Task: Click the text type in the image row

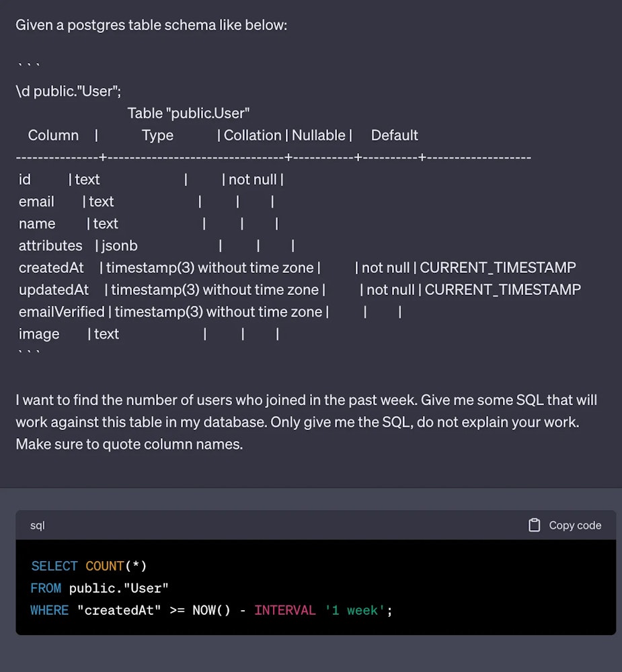Action: click(106, 334)
